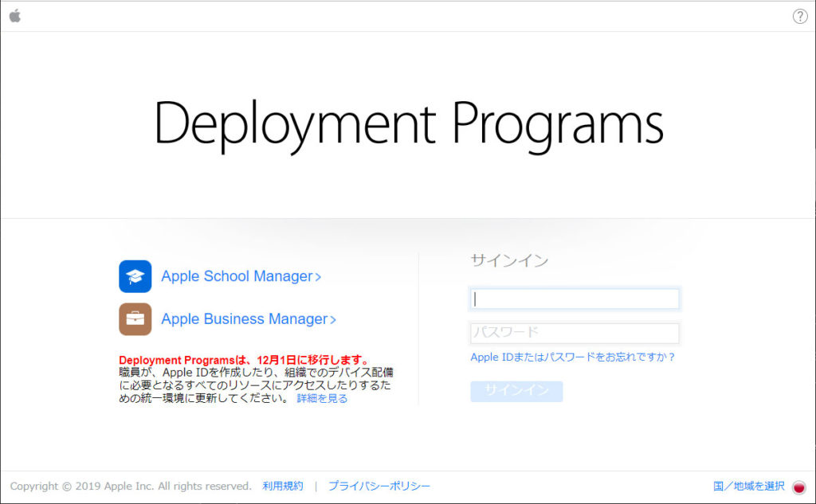Follow the 詳細を見る link
This screenshot has width=816, height=504.
pos(322,398)
